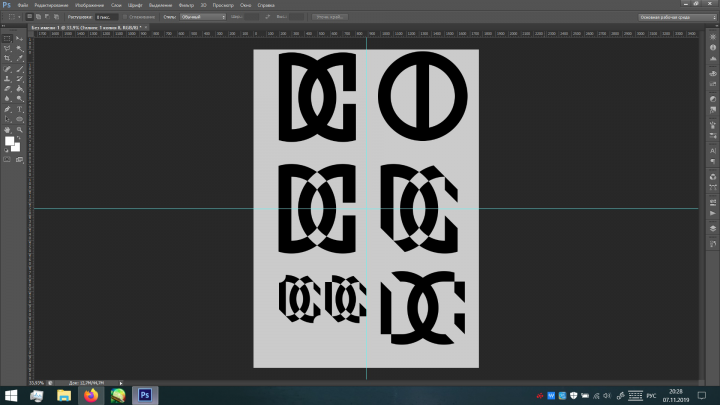The height and width of the screenshot is (405, 720).
Task: Select the Clone Stamp tool
Action: (7, 79)
